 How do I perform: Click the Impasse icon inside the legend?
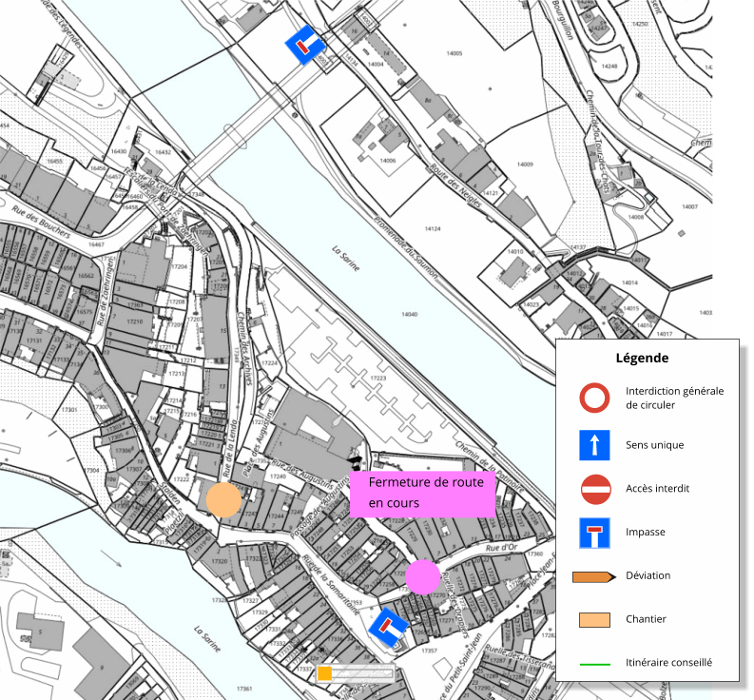click(594, 533)
